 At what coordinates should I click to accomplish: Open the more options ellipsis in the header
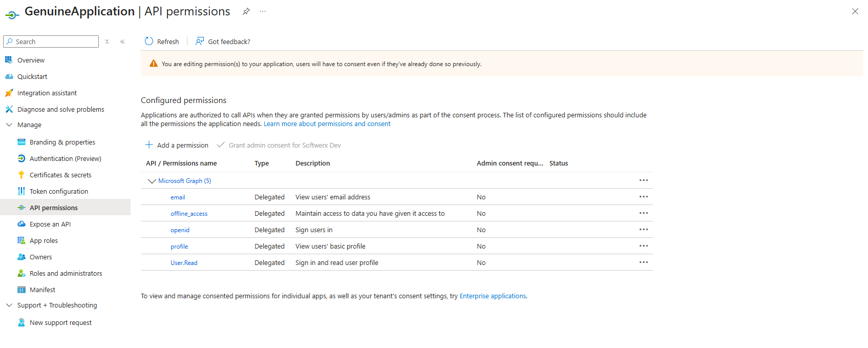[263, 11]
